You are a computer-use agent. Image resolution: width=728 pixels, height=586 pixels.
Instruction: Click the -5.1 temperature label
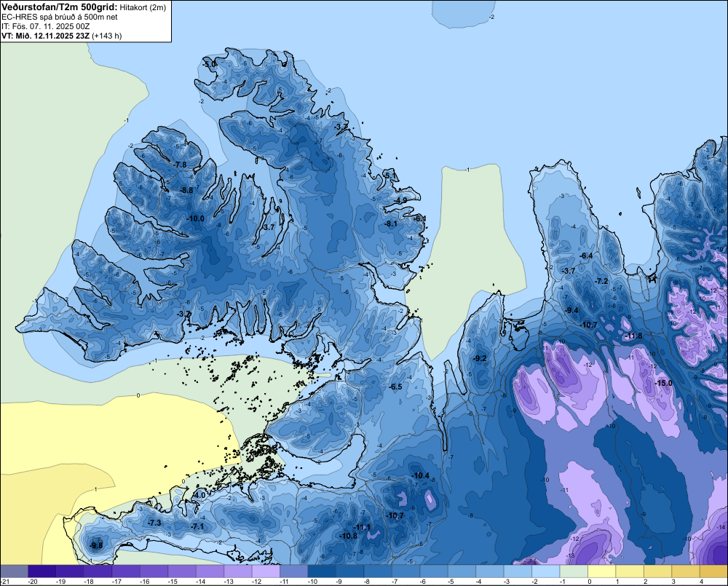pyautogui.click(x=391, y=175)
